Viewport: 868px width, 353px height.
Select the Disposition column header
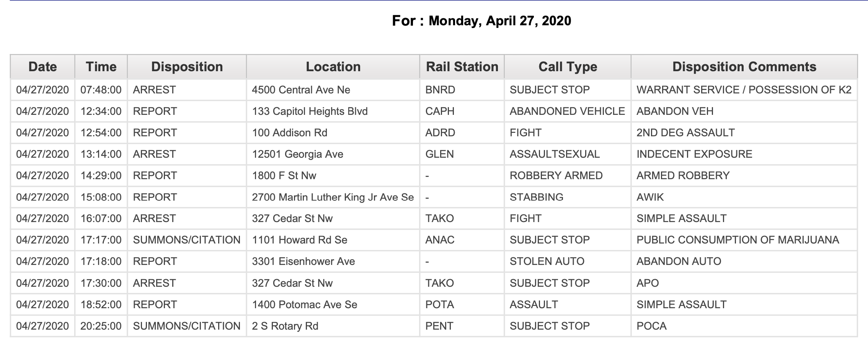187,67
